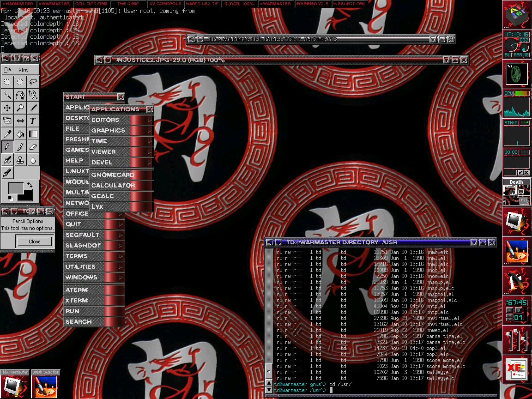
Task: Click Close in the Pencil Options dialog
Action: click(x=35, y=242)
